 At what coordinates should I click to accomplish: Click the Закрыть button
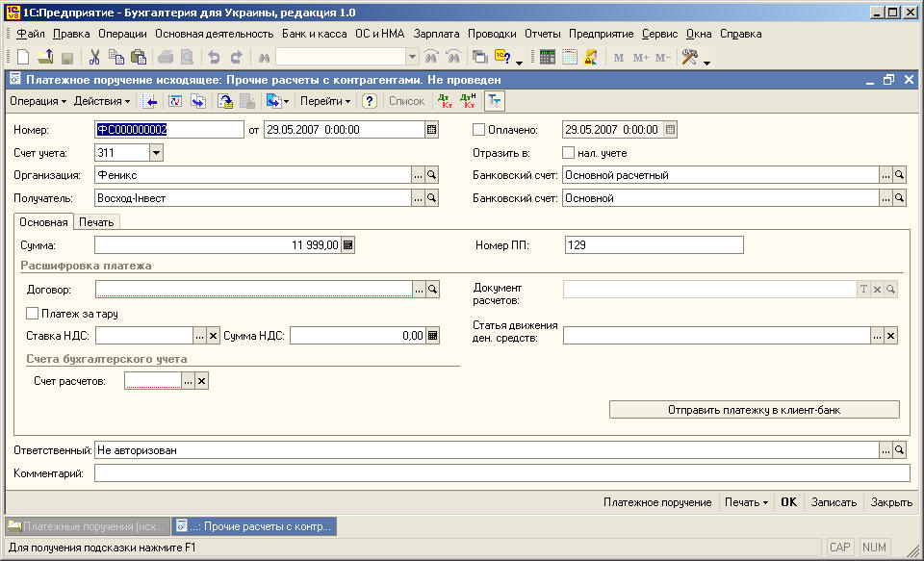click(x=891, y=502)
